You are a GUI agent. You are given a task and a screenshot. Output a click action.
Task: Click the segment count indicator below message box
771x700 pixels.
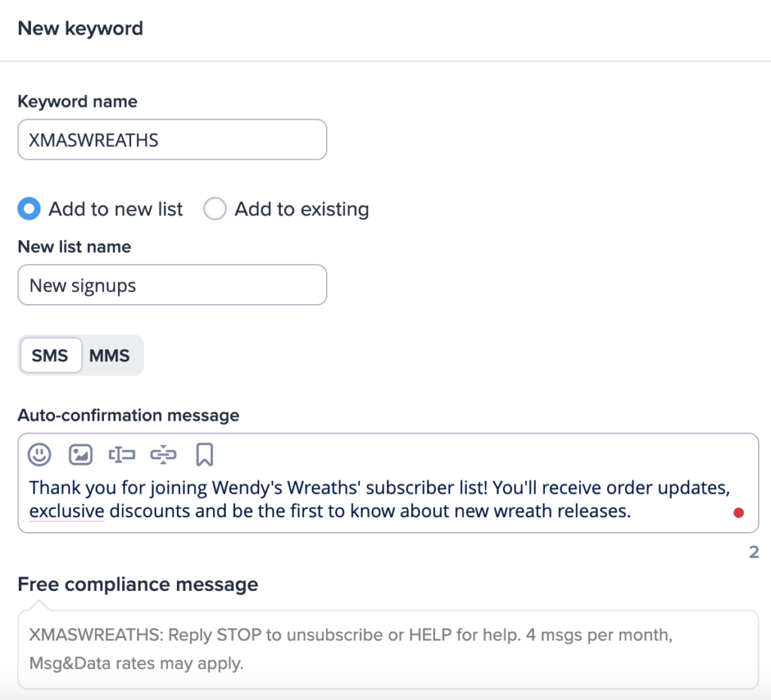(754, 551)
